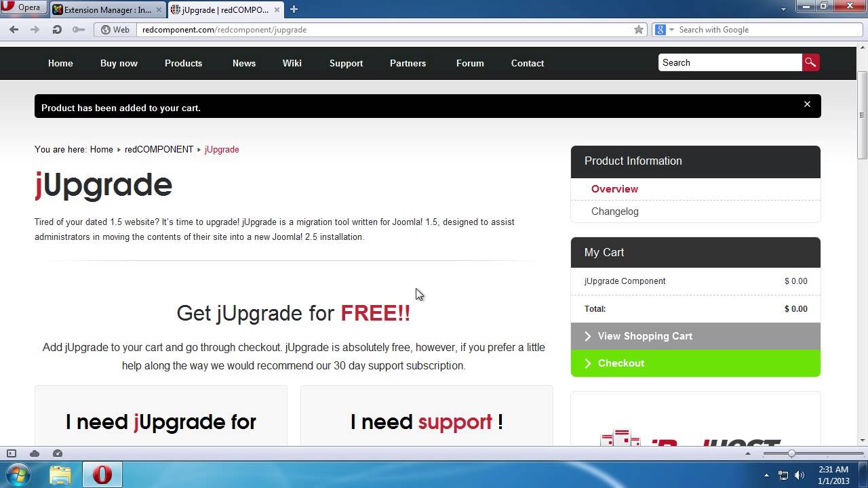
Task: Open the Buy now menu item
Action: [x=119, y=63]
